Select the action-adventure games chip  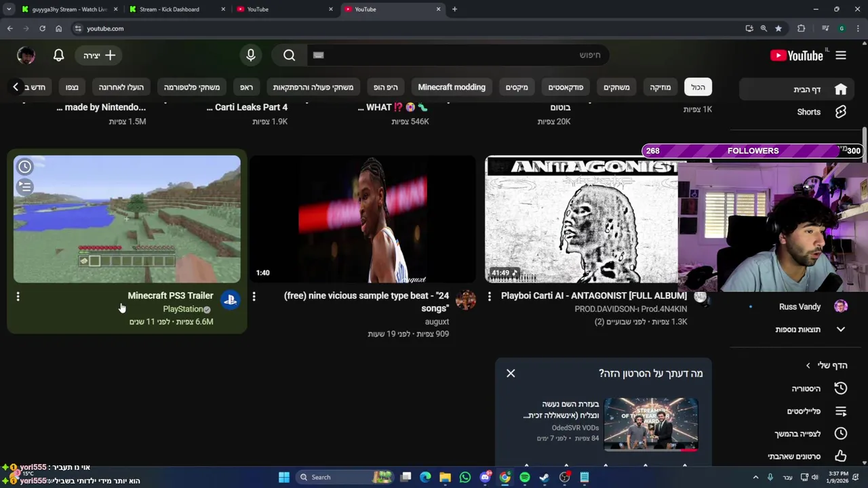point(313,87)
